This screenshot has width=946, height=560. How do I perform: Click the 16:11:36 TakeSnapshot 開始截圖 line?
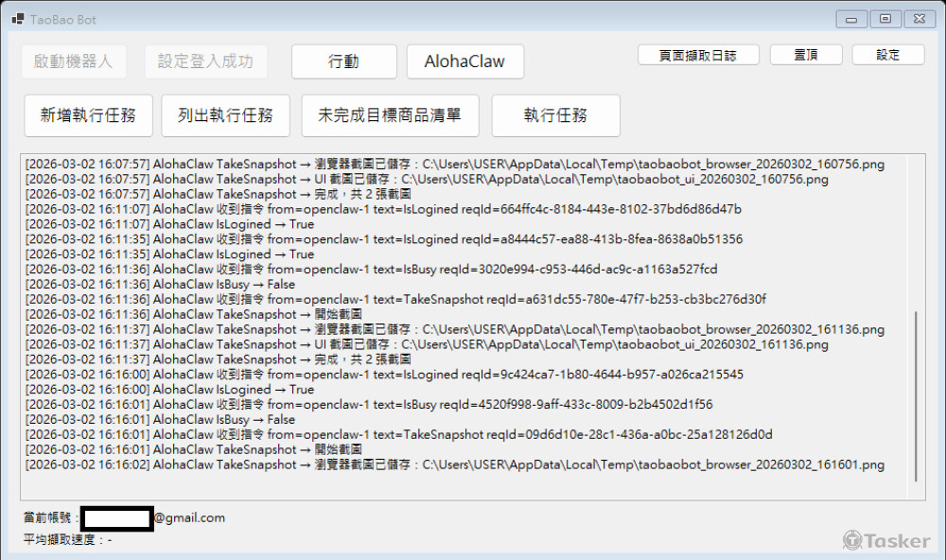pos(194,314)
